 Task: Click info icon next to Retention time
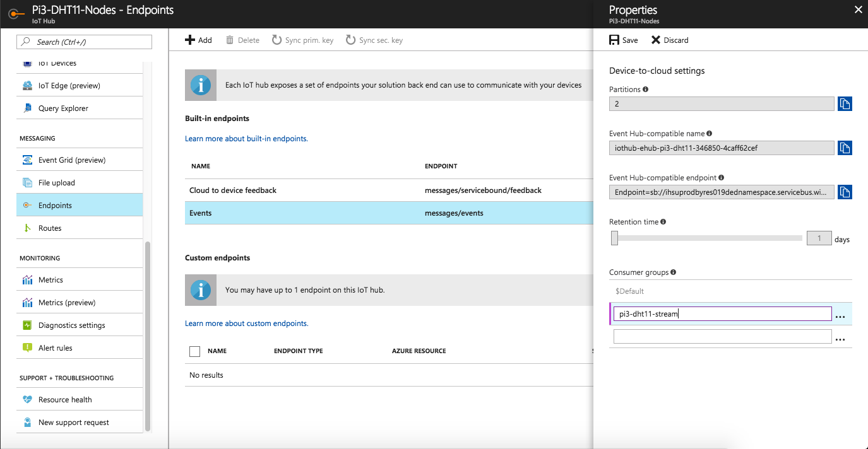(x=663, y=222)
